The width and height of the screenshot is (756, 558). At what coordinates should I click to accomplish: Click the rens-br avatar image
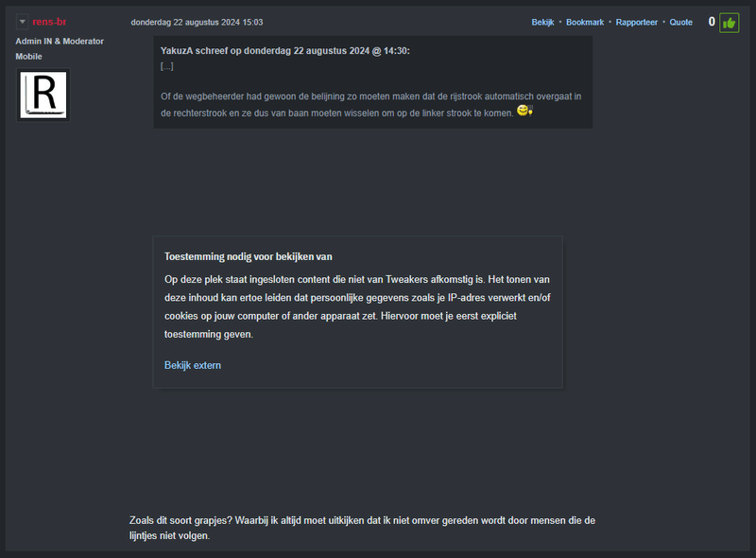coord(43,95)
